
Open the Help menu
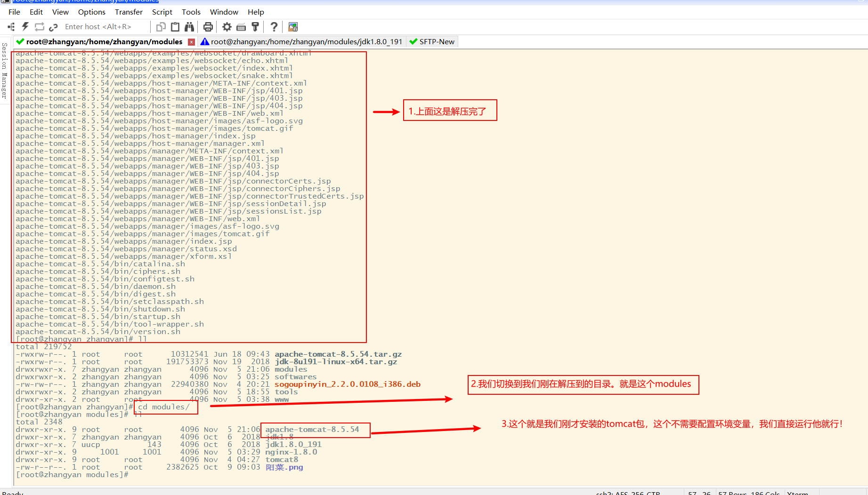pos(256,12)
